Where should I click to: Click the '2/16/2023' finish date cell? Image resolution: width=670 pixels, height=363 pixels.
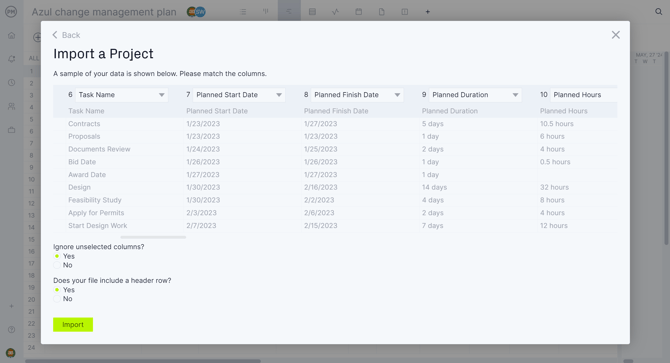point(320,187)
